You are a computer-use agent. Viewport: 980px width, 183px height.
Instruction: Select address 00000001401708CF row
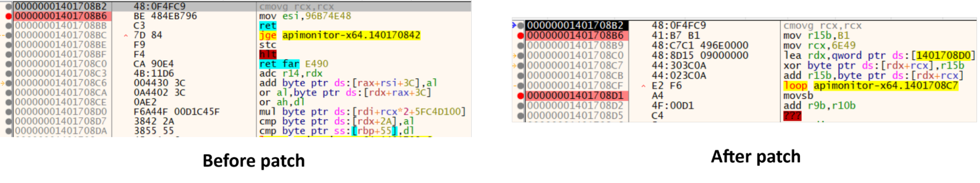575,86
